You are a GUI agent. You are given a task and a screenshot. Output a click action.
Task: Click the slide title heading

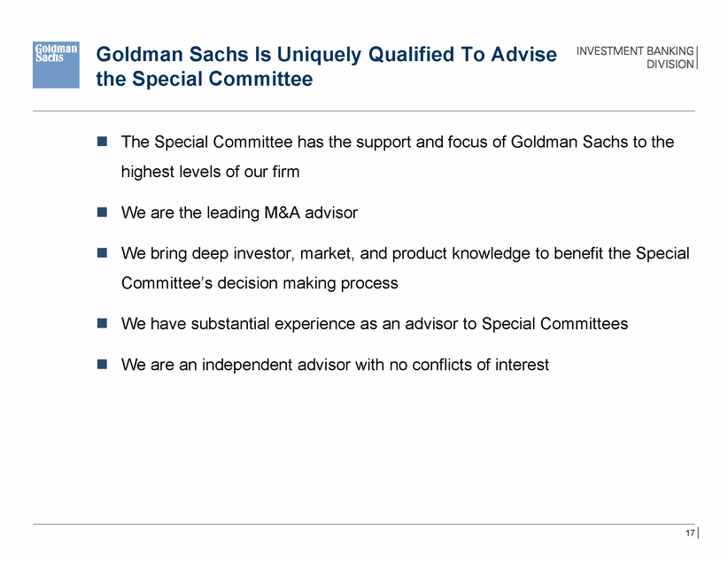coord(327,66)
